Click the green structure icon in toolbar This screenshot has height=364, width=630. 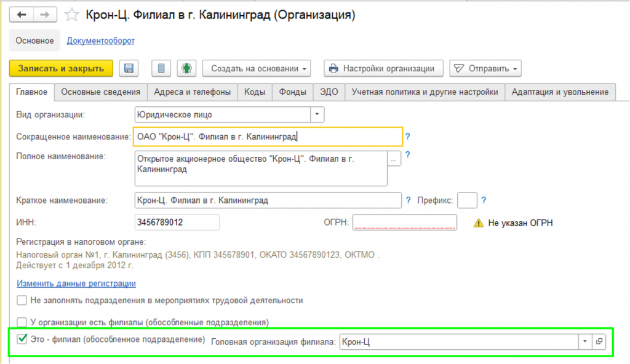tap(186, 68)
